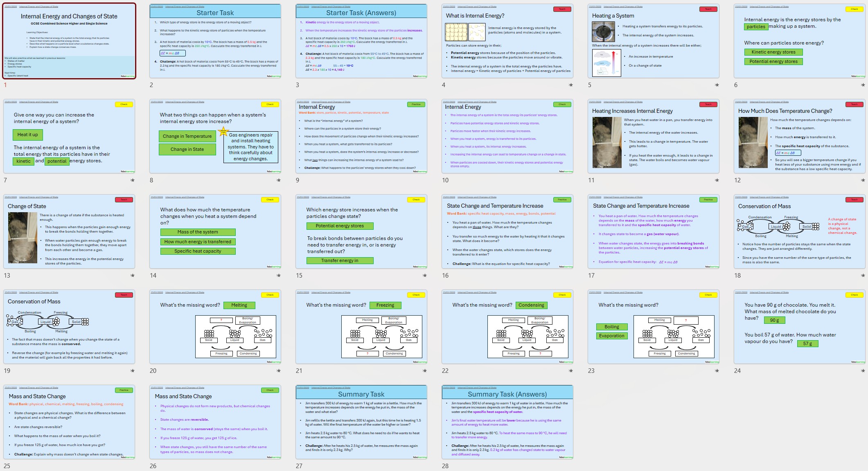Viewport: 868px width, 471px height.
Task: Click animation star under slide 15
Action: 424,276
